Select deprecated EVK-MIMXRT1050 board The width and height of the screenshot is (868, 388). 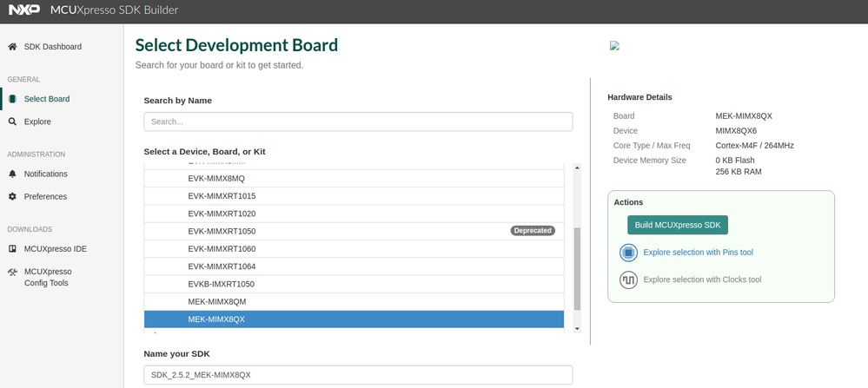354,231
